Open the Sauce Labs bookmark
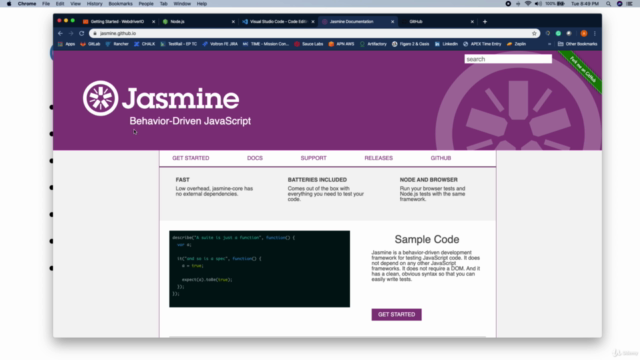Viewport: 640px width, 360px height. coord(309,44)
